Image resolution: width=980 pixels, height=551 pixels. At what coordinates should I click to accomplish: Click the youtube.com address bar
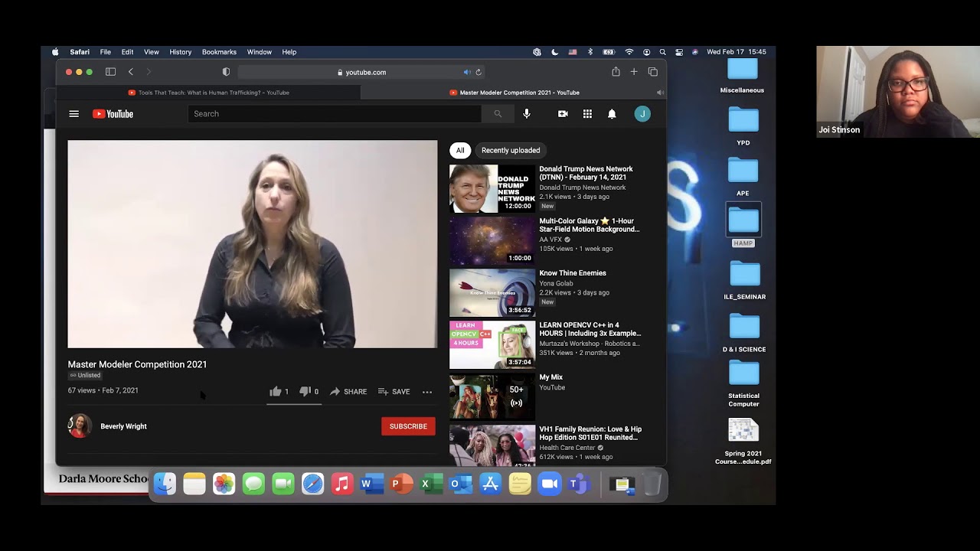click(x=362, y=72)
